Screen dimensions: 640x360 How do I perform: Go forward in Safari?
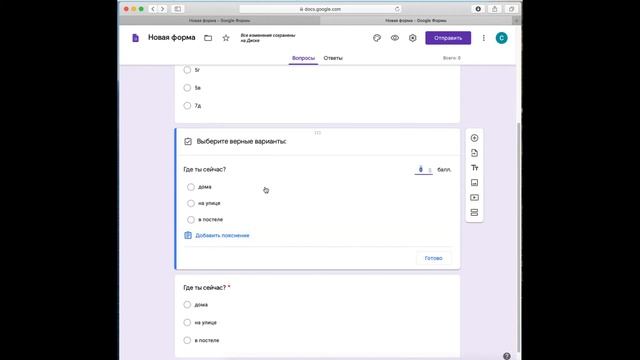162,9
